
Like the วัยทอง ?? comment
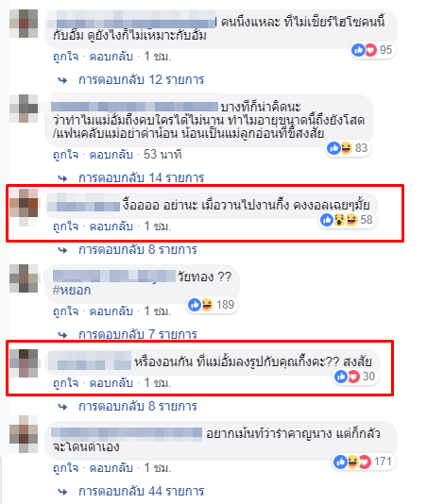coord(65,311)
